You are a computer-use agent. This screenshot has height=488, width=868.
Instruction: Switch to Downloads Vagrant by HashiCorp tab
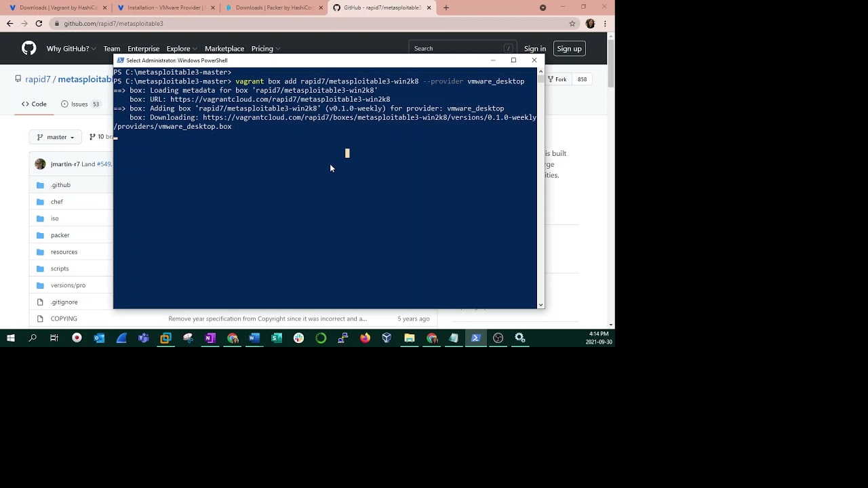[58, 7]
